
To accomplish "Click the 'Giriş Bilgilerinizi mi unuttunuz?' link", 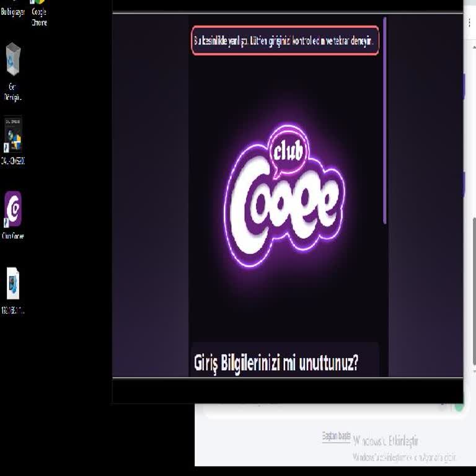I will pyautogui.click(x=276, y=363).
